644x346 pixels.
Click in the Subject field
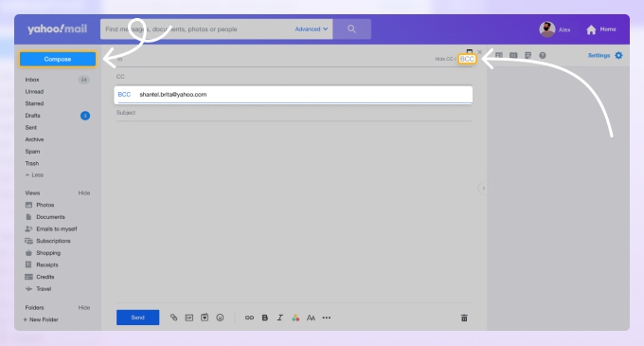(294, 113)
